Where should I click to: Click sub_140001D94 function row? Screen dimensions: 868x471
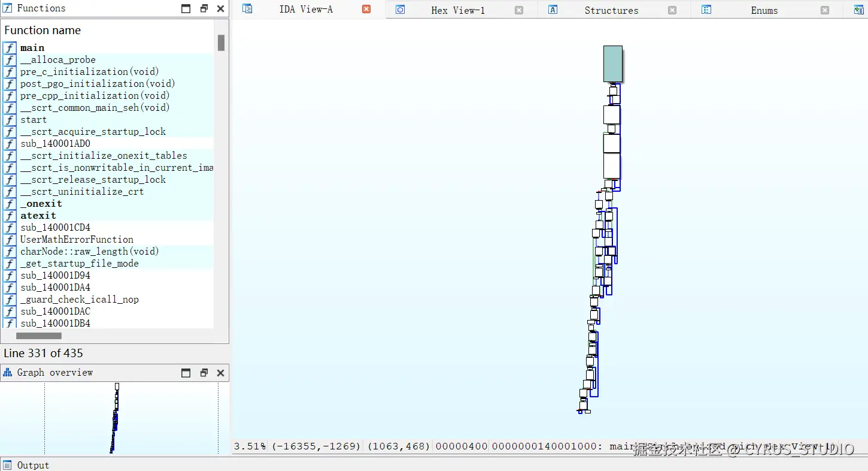coord(108,276)
